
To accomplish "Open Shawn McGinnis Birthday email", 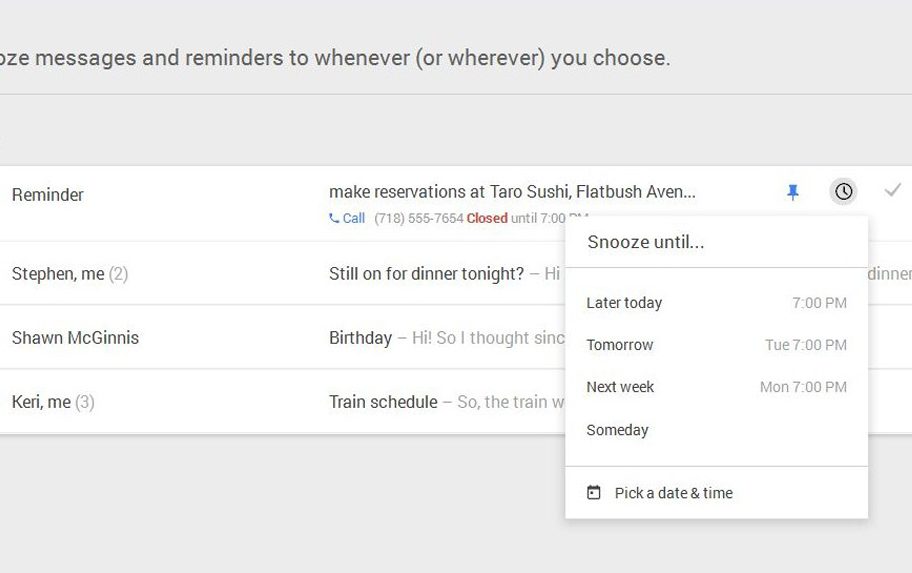I will (75, 337).
